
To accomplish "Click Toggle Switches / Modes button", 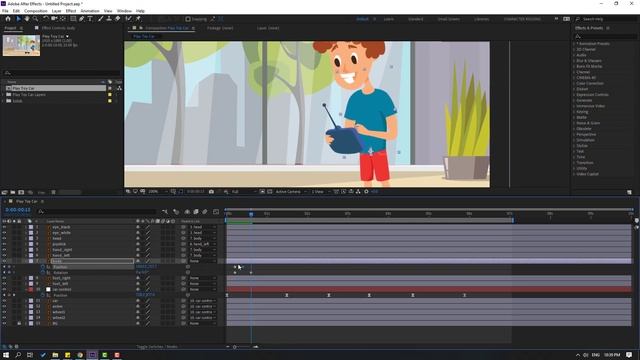I will pos(157,347).
